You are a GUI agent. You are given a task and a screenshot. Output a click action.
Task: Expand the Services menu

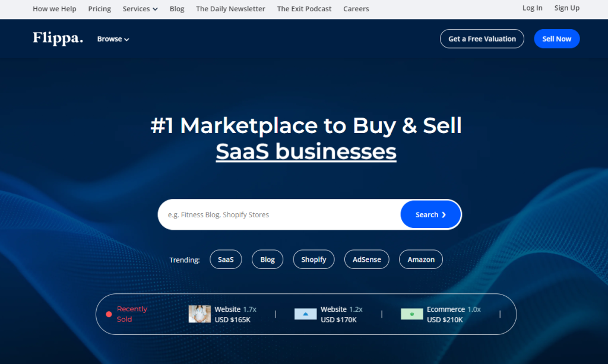point(140,8)
